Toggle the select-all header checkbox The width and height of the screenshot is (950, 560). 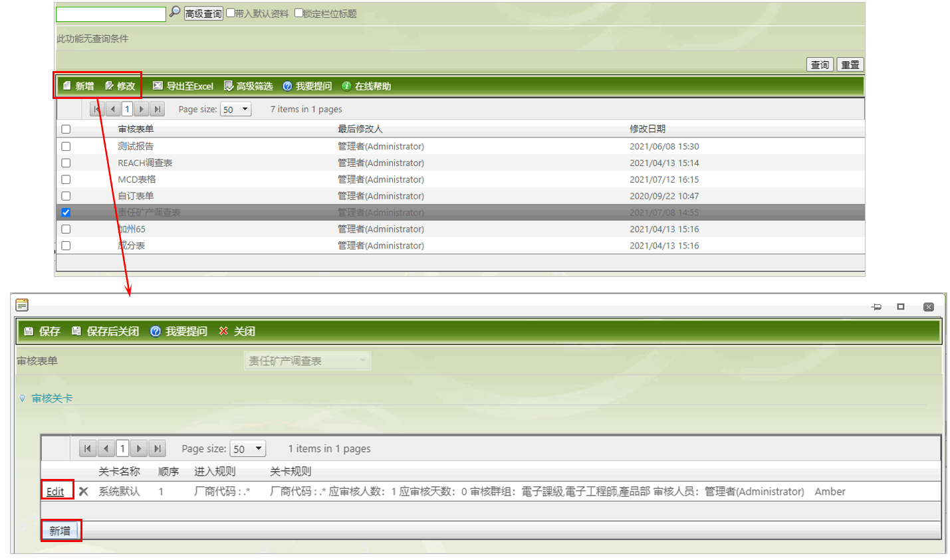tap(66, 130)
